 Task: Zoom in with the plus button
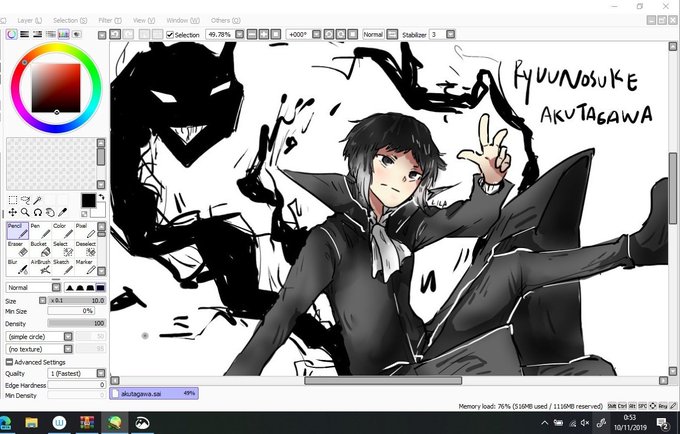(x=264, y=34)
